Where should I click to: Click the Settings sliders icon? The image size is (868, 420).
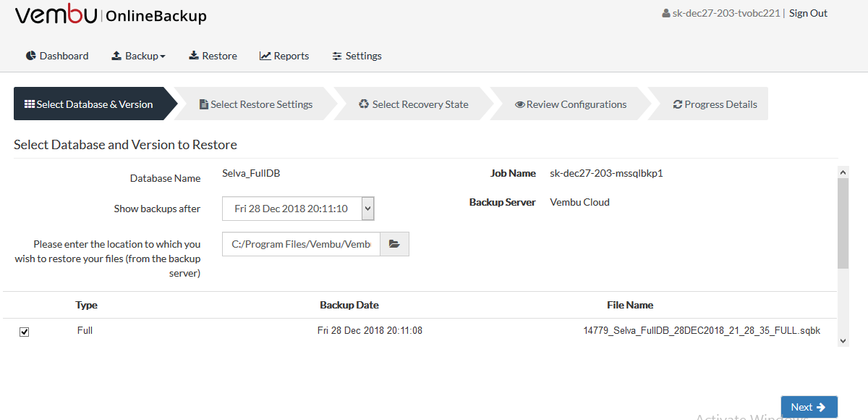(x=337, y=56)
